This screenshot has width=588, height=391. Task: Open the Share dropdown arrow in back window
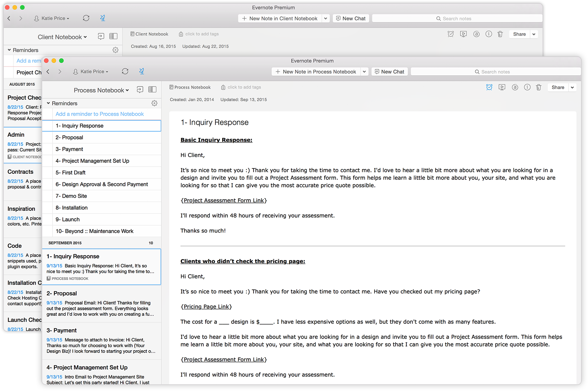(x=534, y=34)
